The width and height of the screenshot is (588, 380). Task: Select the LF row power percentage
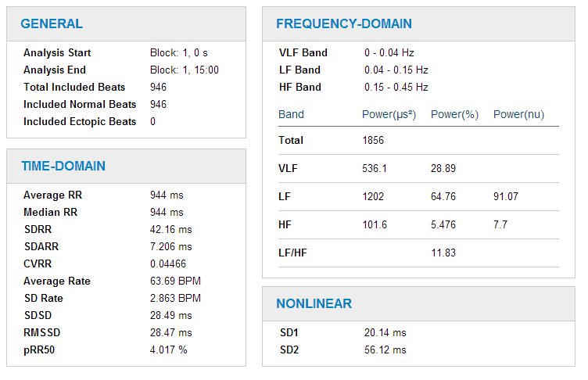pyautogui.click(x=444, y=198)
